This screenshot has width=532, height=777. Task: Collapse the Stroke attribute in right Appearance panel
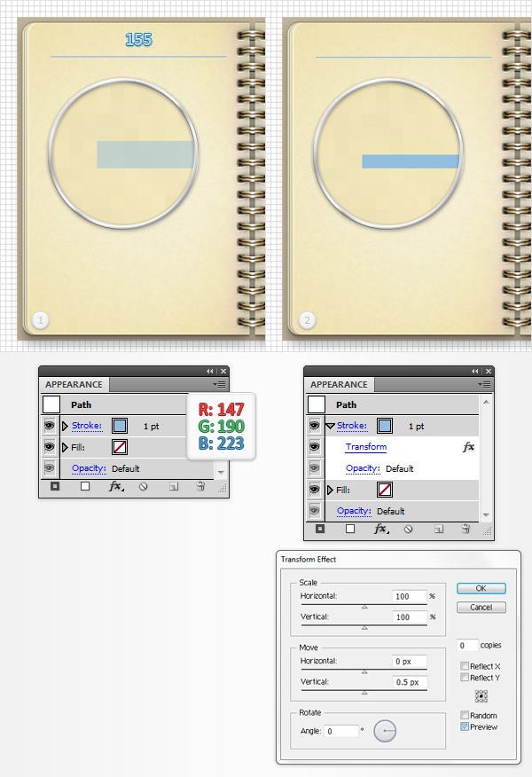330,426
